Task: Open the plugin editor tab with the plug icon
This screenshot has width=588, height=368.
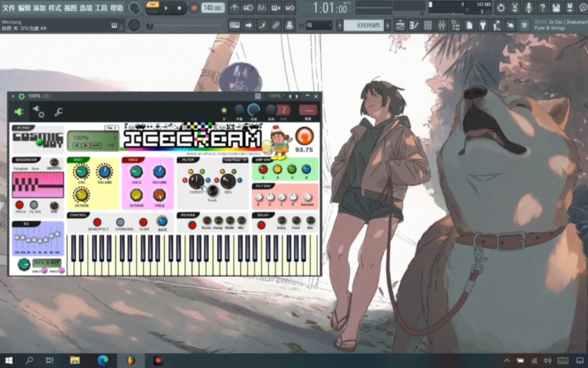Action: [19, 111]
